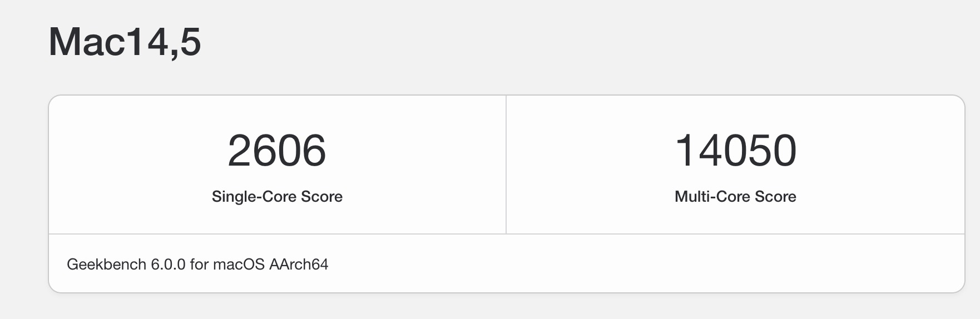Screen dimensions: 980x319
Task: Click the 6.0.0 version number
Action: pyautogui.click(x=168, y=264)
